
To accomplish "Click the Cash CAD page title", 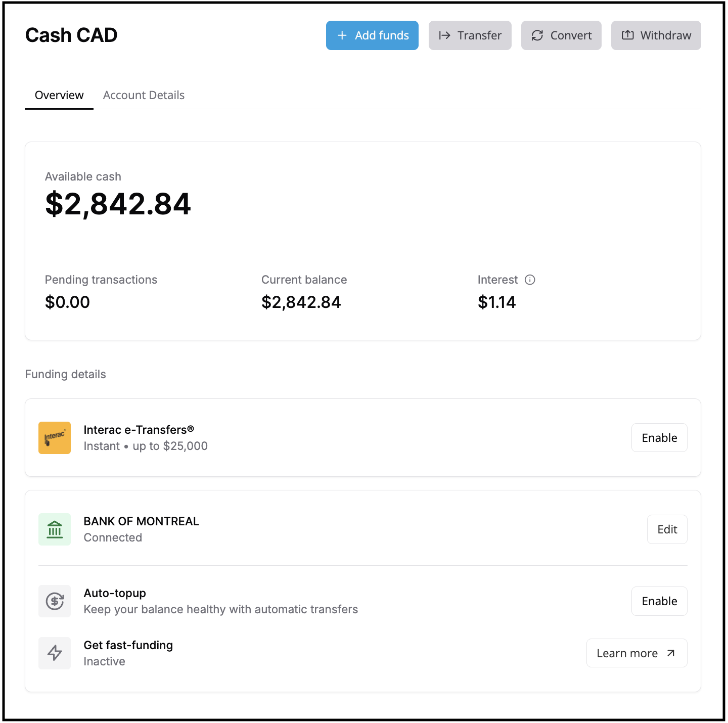I will [x=71, y=35].
